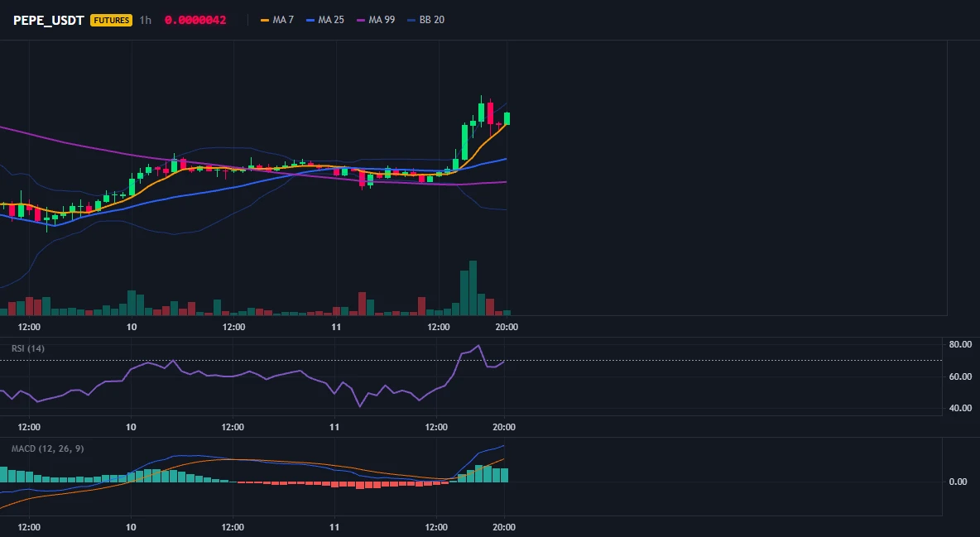Toggle the MA 25 legend item
This screenshot has width=980, height=537.
coord(325,20)
